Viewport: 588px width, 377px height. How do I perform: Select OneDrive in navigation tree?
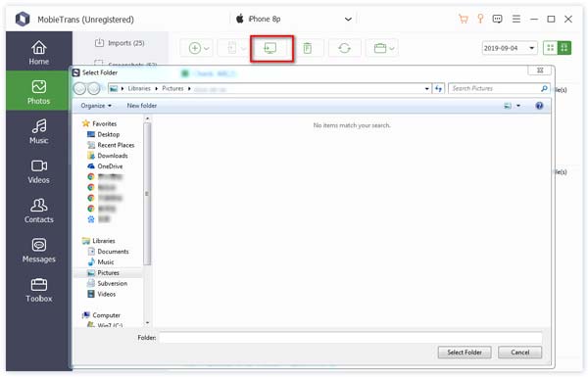coord(105,166)
